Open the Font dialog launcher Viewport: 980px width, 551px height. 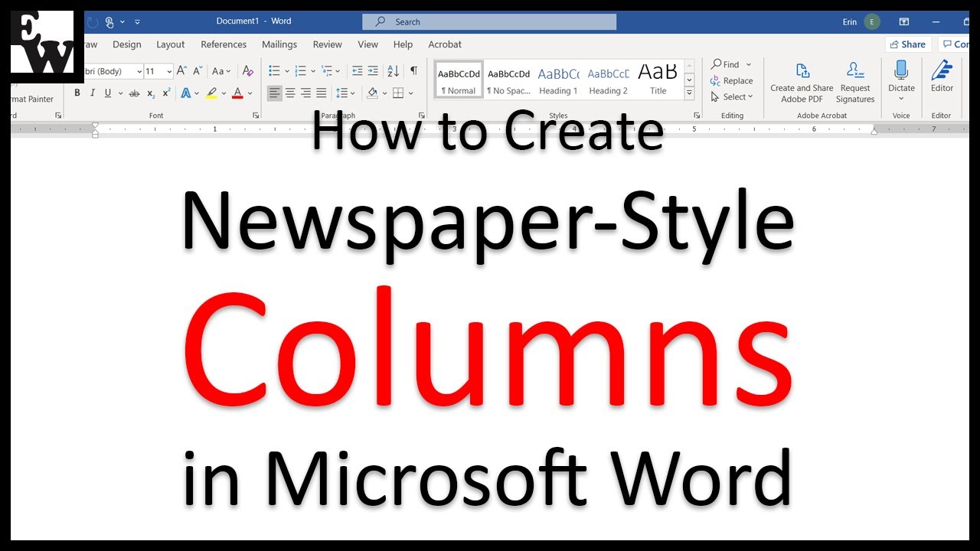point(256,116)
